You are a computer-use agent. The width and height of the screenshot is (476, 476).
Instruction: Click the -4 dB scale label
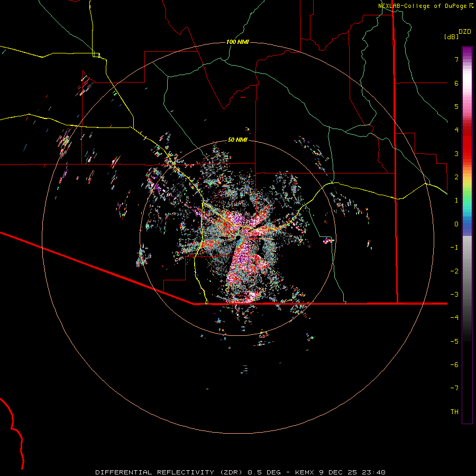click(454, 318)
